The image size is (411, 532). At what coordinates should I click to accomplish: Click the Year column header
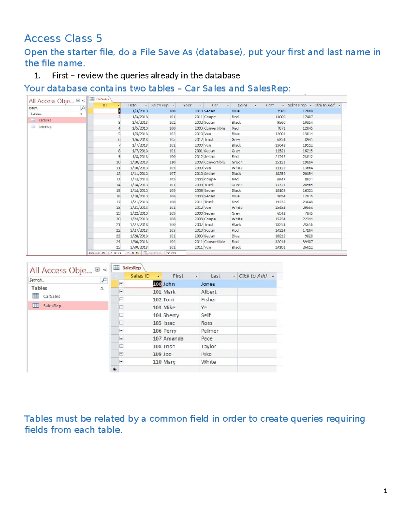(190, 106)
